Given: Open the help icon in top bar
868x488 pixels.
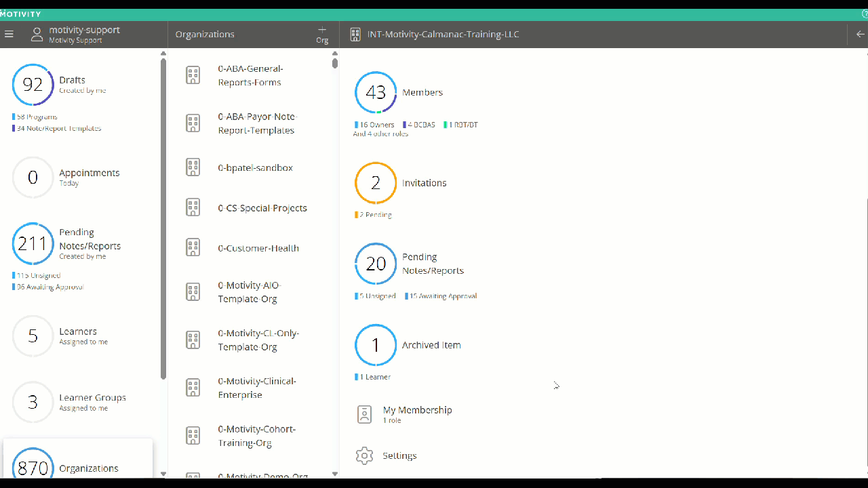Looking at the screenshot, I should point(864,14).
